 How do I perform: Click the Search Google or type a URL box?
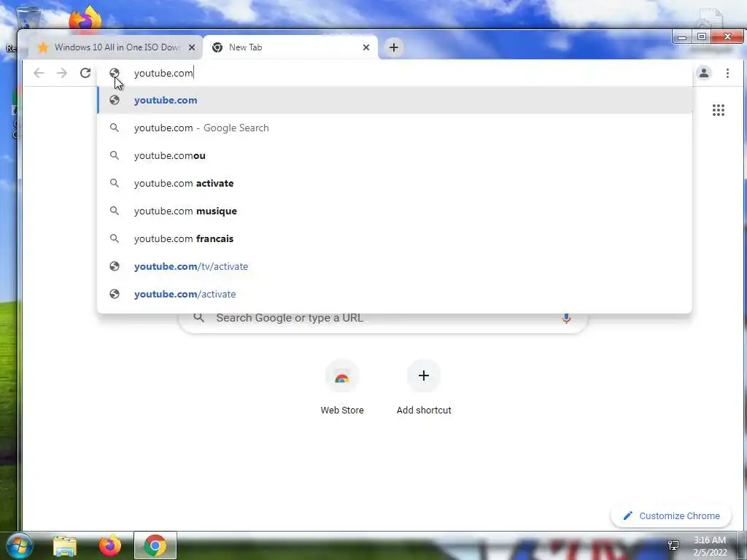coord(383,318)
